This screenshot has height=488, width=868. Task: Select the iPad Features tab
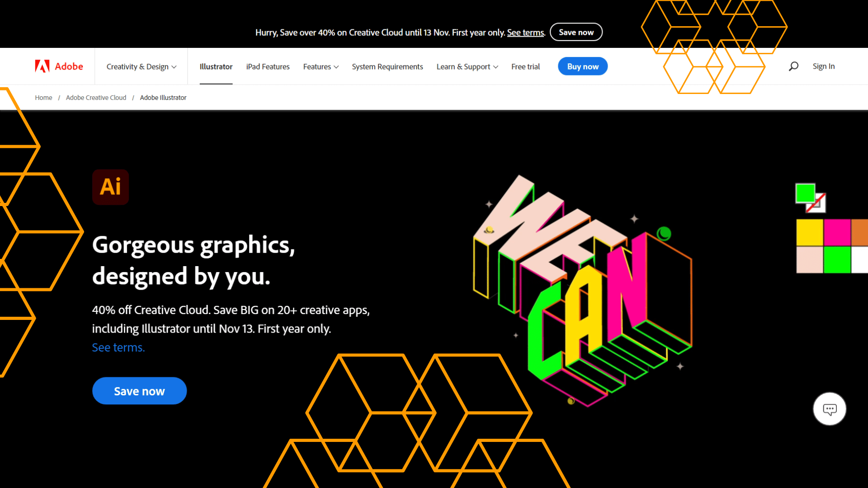[268, 66]
